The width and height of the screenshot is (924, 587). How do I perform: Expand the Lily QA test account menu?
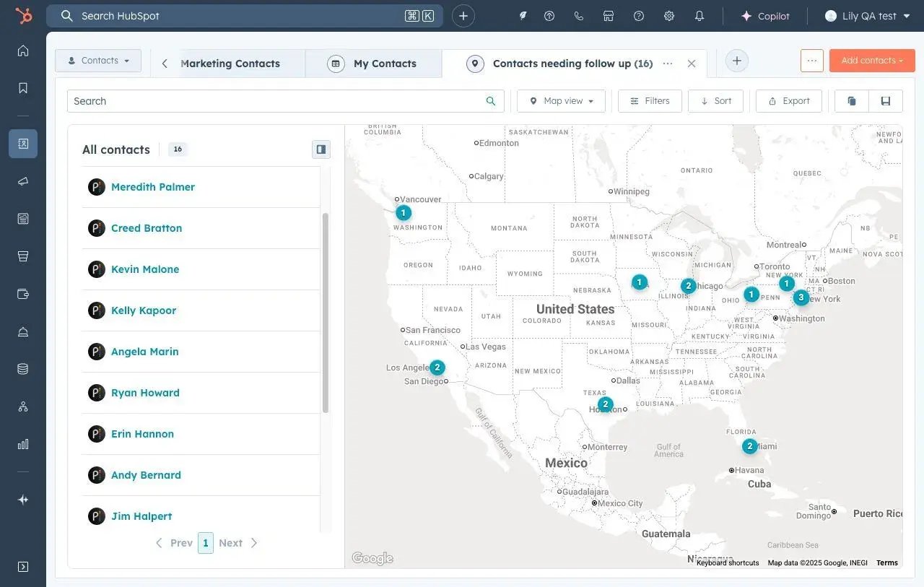[x=868, y=16]
